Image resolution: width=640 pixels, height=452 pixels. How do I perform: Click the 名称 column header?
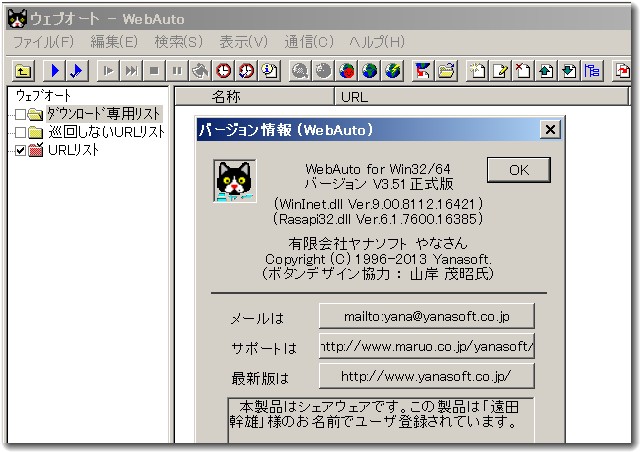pos(227,97)
